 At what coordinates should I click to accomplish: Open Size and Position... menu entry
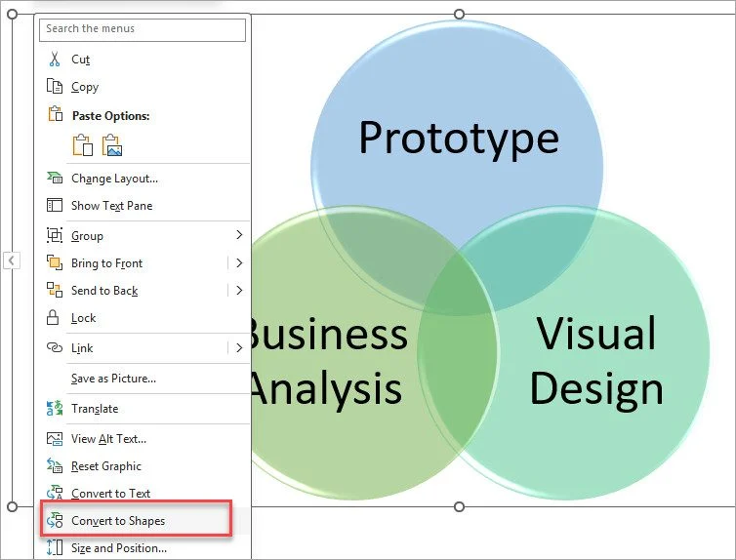[143, 548]
